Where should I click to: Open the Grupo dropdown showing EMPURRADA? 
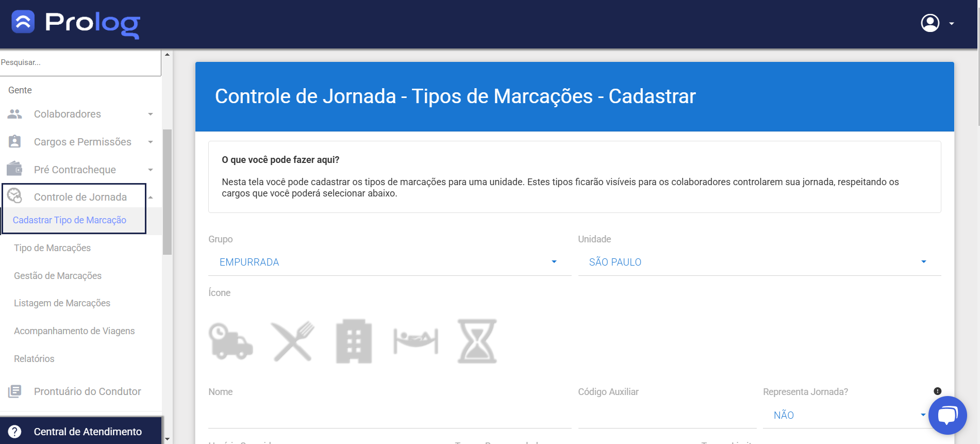389,262
